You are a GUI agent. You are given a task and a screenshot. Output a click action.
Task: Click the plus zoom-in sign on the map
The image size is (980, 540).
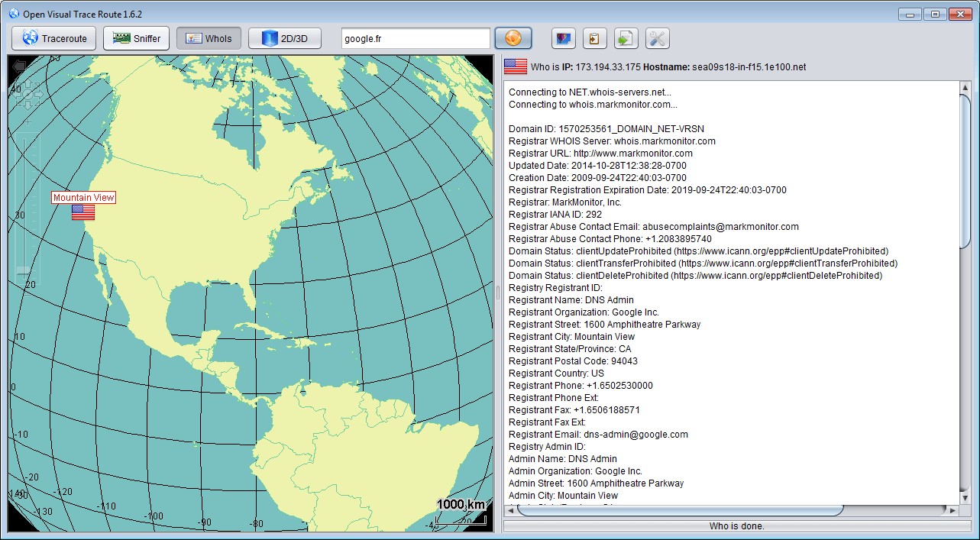pyautogui.click(x=28, y=122)
